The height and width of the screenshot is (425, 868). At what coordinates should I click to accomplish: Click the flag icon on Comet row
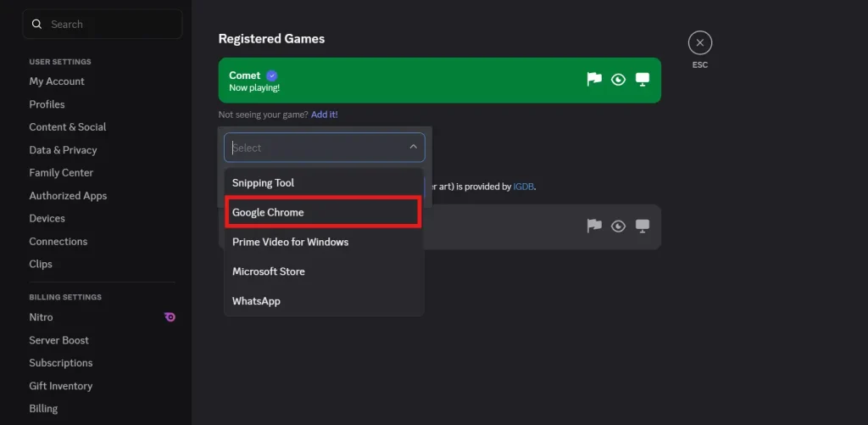[x=594, y=80]
